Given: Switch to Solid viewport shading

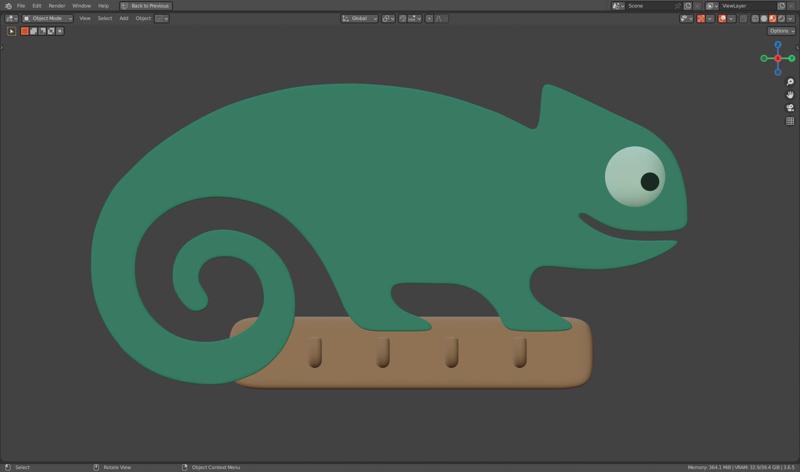Looking at the screenshot, I should click(764, 18).
